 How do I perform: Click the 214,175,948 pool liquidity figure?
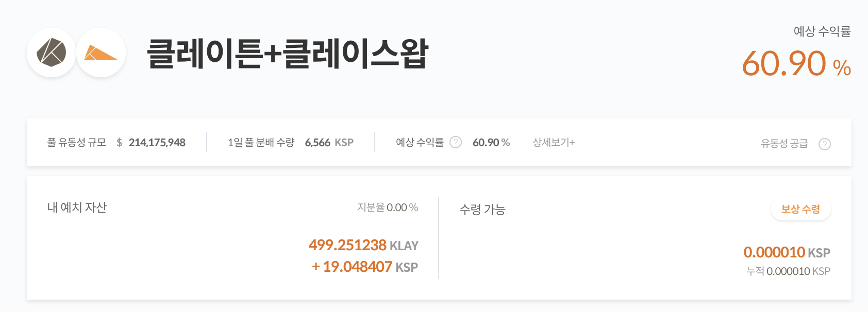[x=157, y=143]
